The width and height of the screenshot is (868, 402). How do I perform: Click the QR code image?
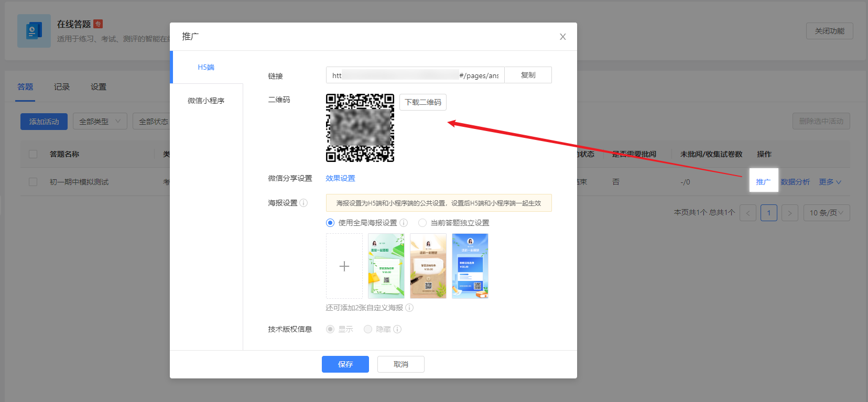pos(360,128)
